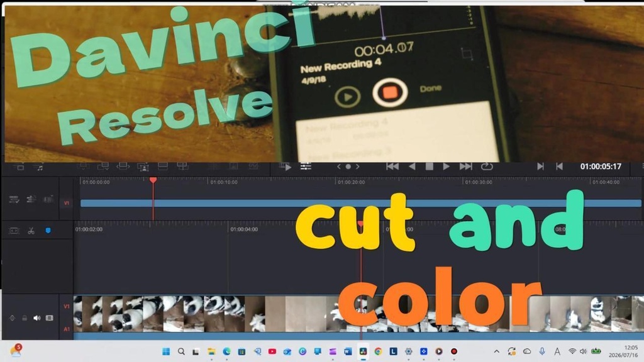Move the red playhead on the upper timeline ruler
Screen dimensions: 644x362
[153, 180]
